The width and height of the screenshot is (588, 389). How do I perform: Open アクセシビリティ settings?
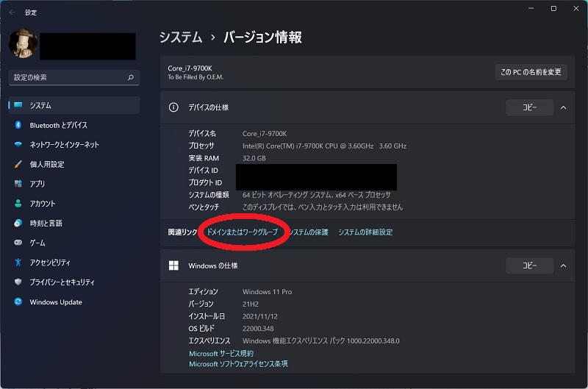pos(74,263)
